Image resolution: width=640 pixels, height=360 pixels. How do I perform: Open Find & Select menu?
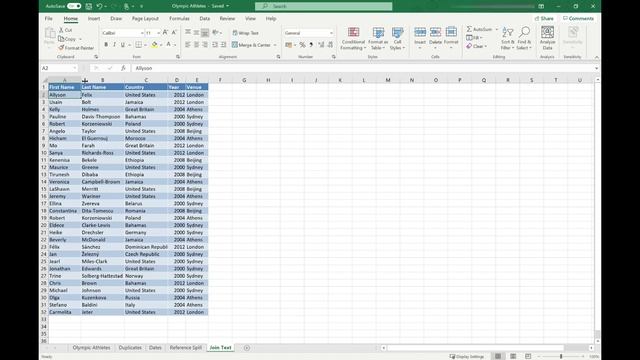[524, 39]
